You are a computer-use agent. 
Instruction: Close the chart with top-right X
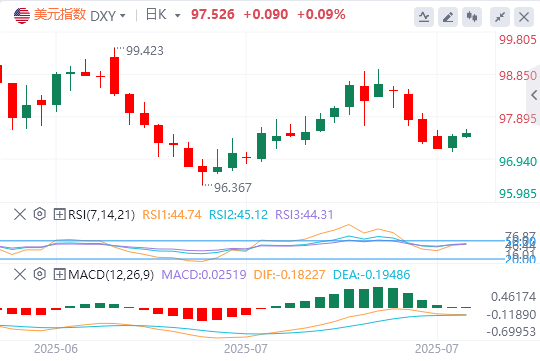(x=524, y=17)
